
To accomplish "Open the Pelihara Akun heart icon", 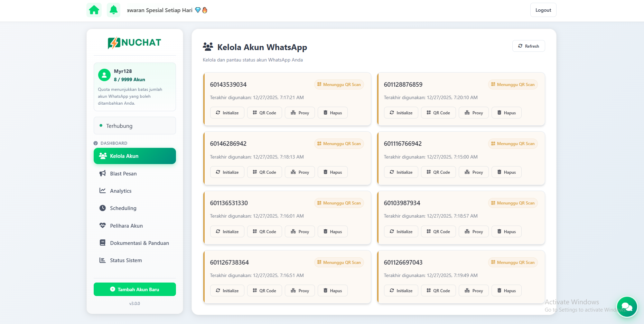I will coord(102,226).
